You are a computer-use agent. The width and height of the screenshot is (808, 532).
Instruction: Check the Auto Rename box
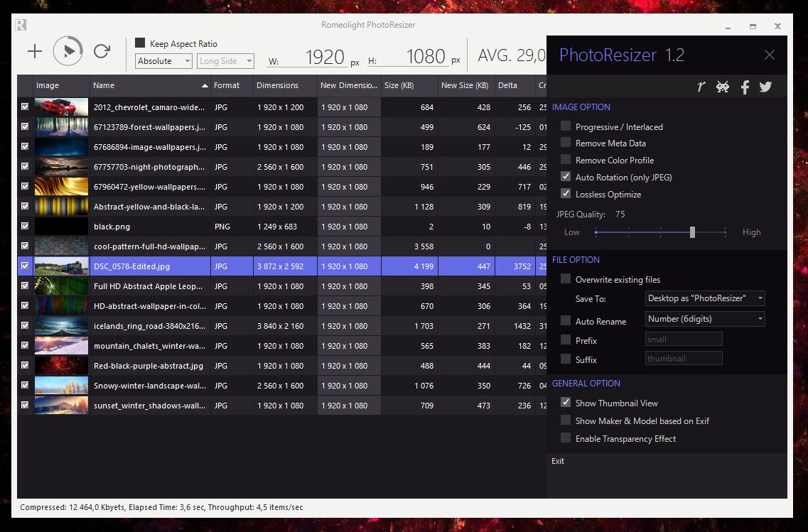(x=566, y=321)
